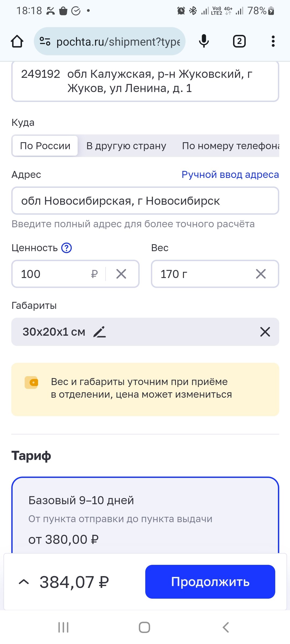Edit dimensions with the pencil icon
Screen dimensions: 290x644
click(x=100, y=332)
